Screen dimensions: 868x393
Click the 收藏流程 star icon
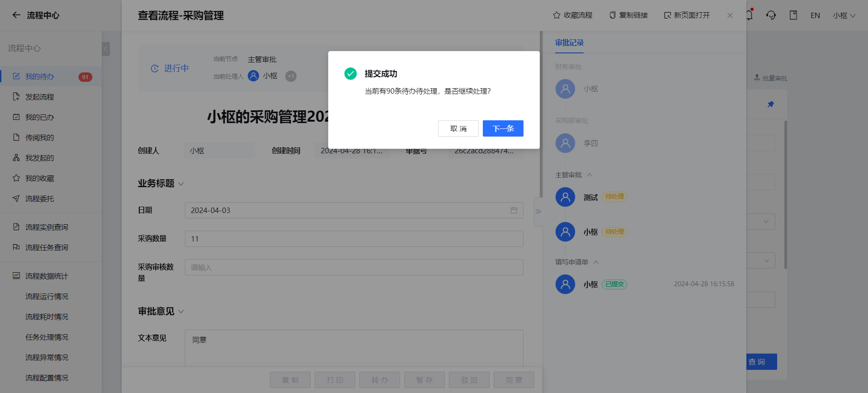[557, 15]
